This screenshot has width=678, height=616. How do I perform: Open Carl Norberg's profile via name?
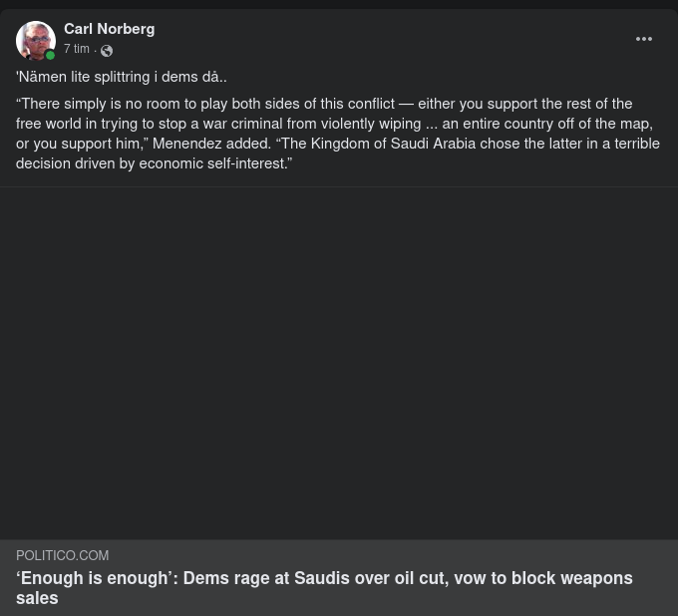pos(109,29)
